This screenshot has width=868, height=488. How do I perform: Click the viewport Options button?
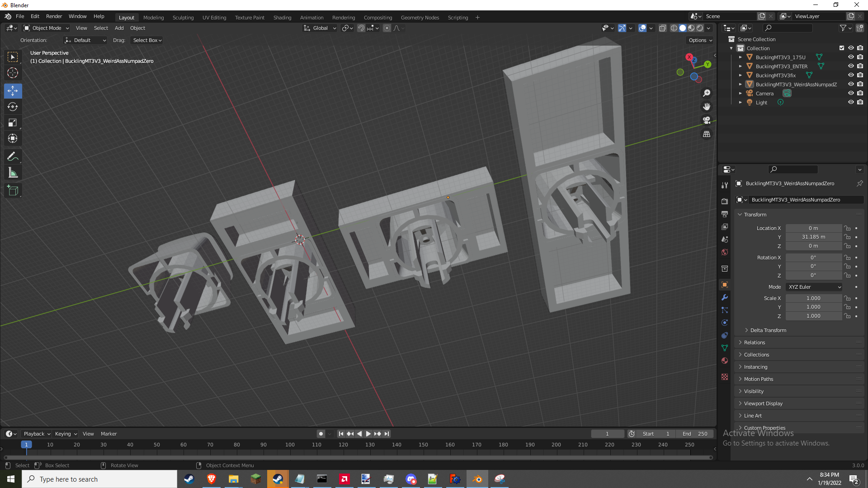(700, 40)
